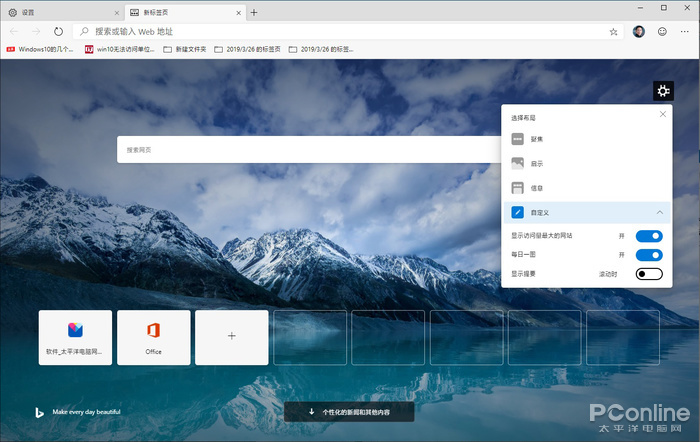This screenshot has width=700, height=442.
Task: Close the 新标签页 tab
Action: pos(238,13)
